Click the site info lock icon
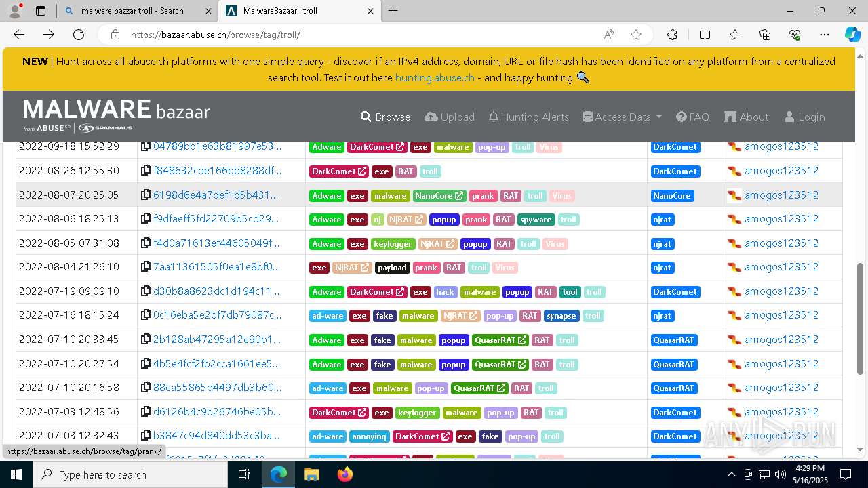This screenshot has height=488, width=868. pos(115,35)
